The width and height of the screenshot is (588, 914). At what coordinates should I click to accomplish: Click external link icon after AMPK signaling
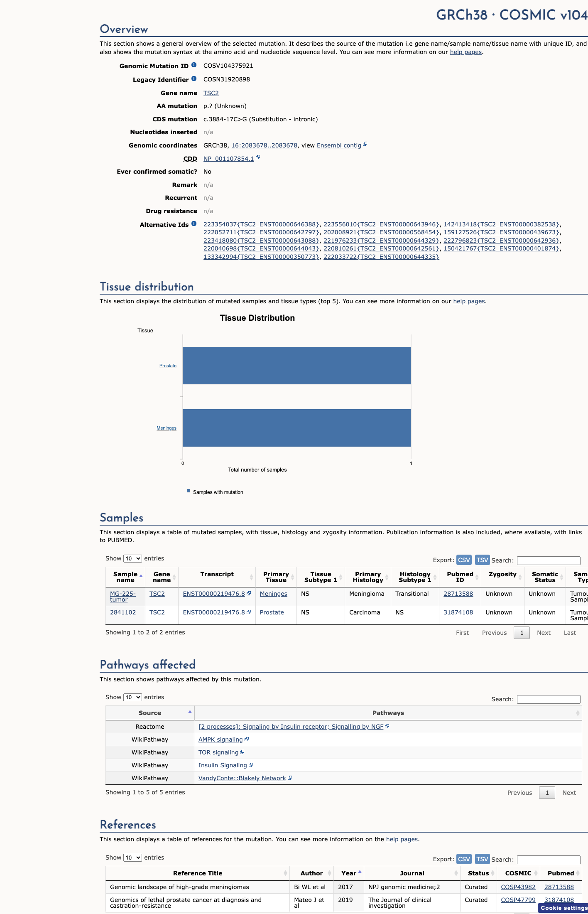click(x=247, y=740)
